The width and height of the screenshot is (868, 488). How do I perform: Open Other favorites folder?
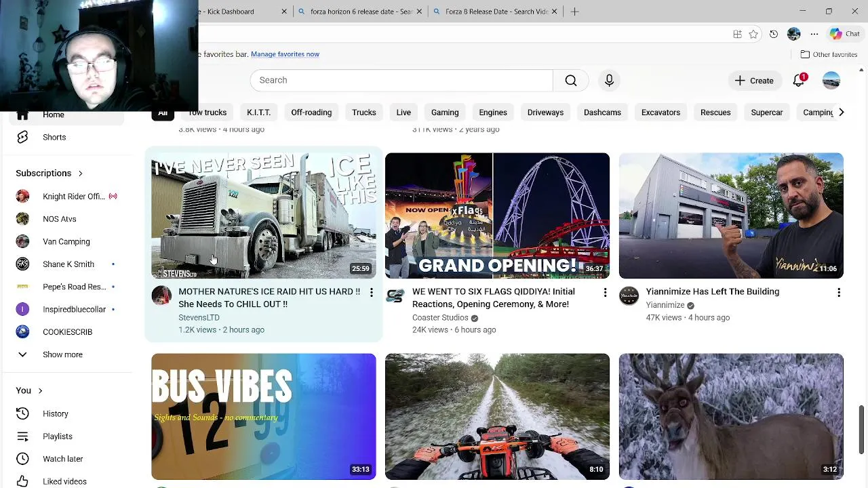click(x=829, y=54)
